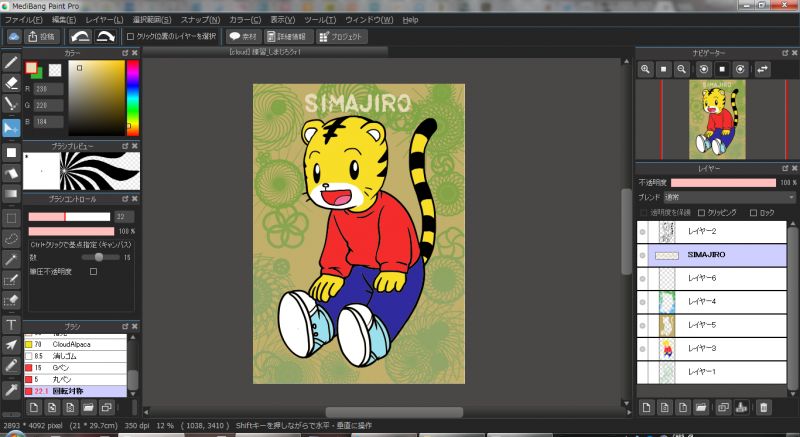
Task: Create a new layer with blank page icon
Action: click(646, 407)
